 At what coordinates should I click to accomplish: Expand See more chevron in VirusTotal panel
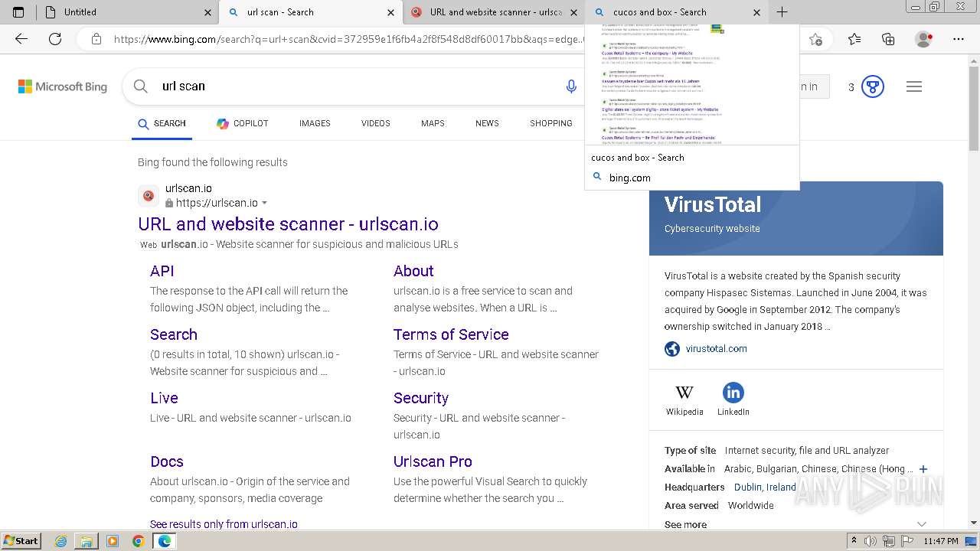[x=922, y=524]
